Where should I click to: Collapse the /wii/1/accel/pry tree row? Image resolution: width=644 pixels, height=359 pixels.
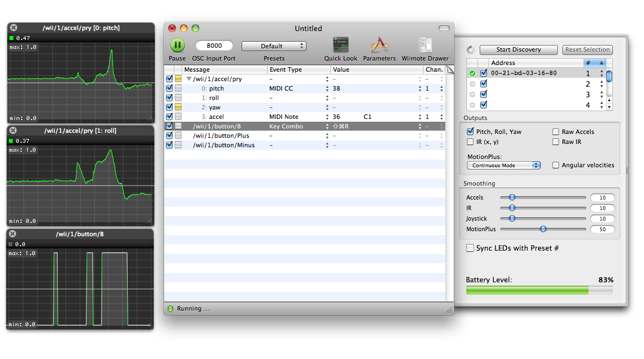click(x=189, y=78)
